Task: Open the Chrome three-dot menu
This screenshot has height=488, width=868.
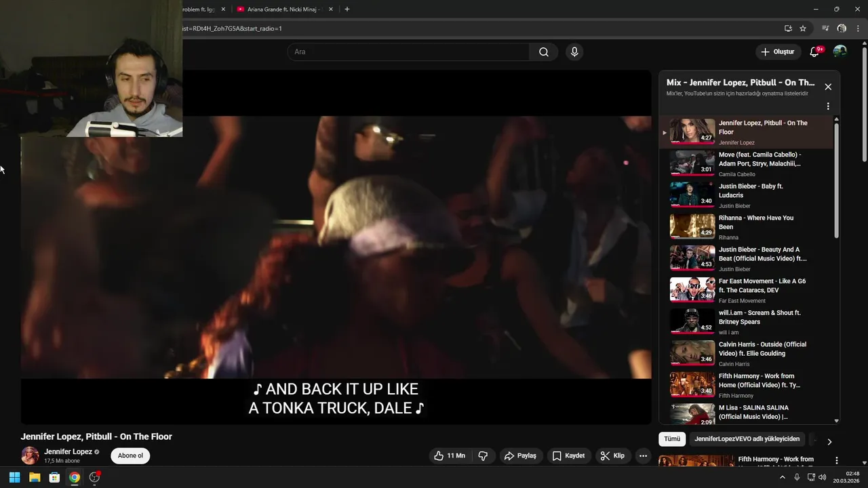Action: [x=858, y=28]
